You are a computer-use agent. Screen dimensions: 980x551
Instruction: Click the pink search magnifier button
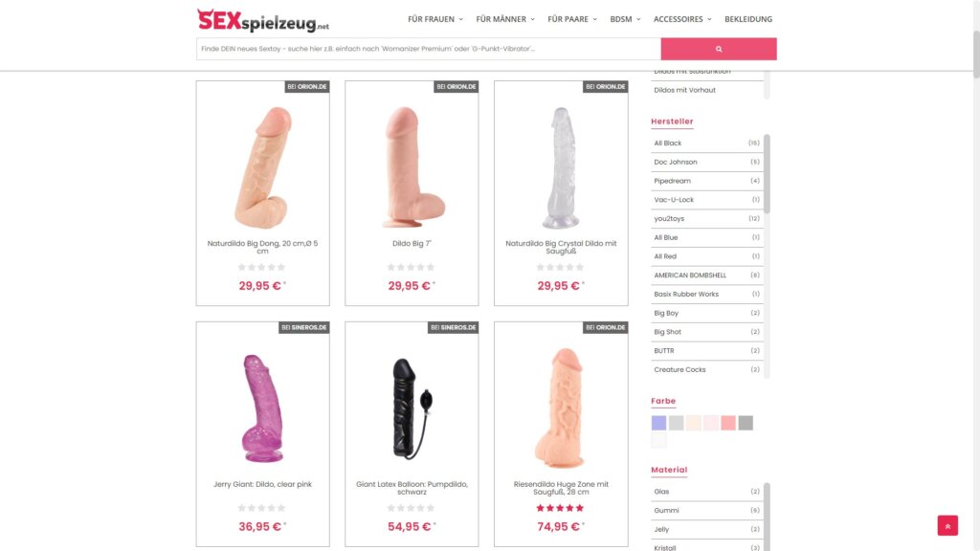718,49
